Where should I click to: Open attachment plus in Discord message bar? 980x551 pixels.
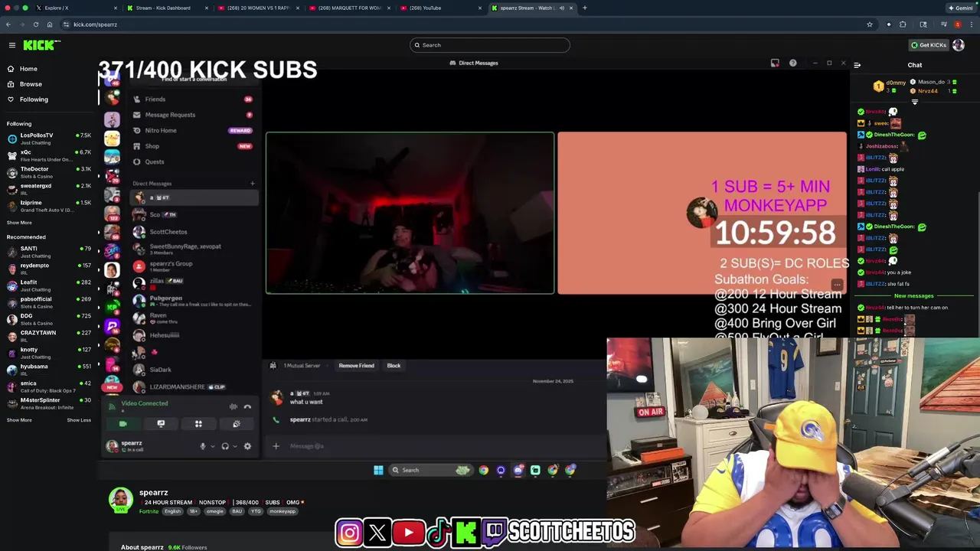point(276,446)
